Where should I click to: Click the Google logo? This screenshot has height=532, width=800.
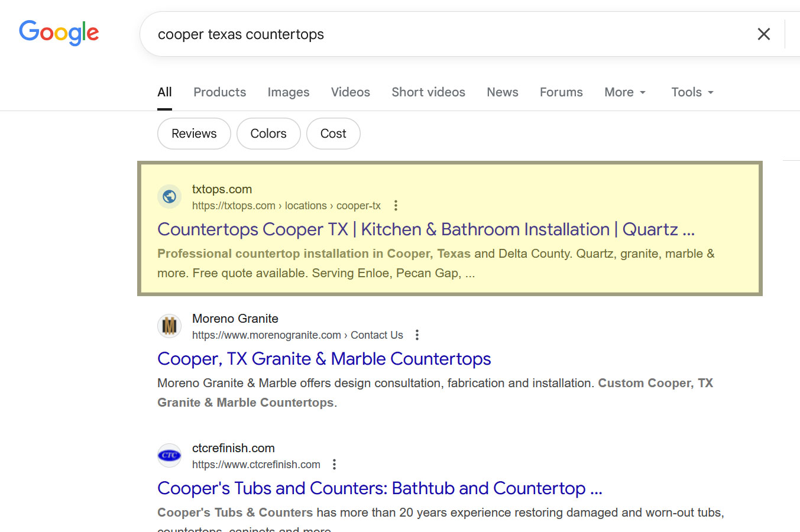(x=59, y=33)
